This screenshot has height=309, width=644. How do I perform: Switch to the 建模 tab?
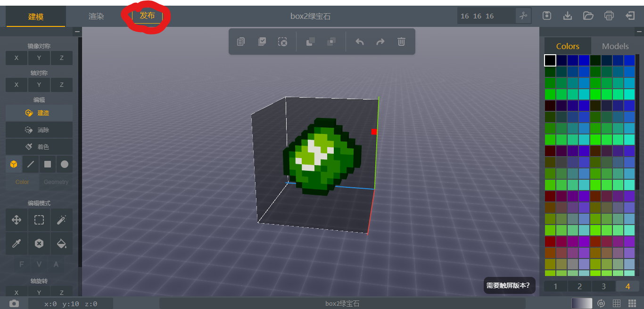click(36, 17)
